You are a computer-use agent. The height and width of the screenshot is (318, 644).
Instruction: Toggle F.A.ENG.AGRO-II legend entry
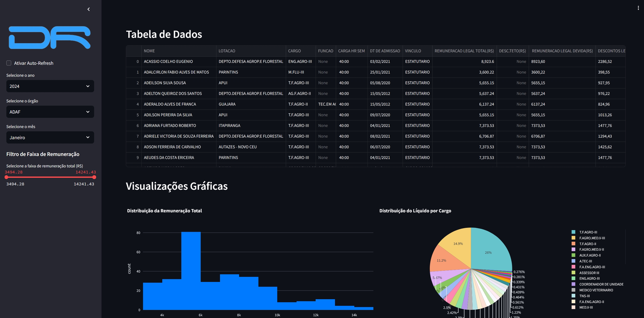[x=588, y=302]
